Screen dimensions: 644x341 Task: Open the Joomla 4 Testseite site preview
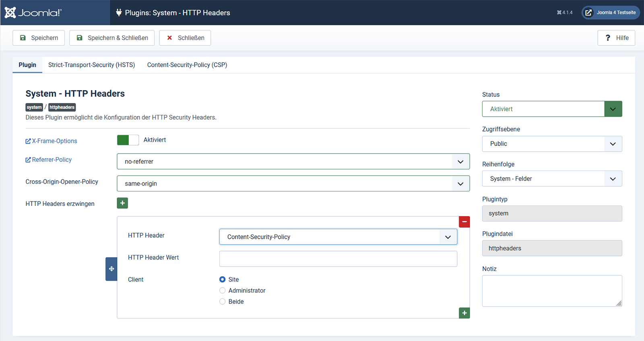[x=611, y=12]
